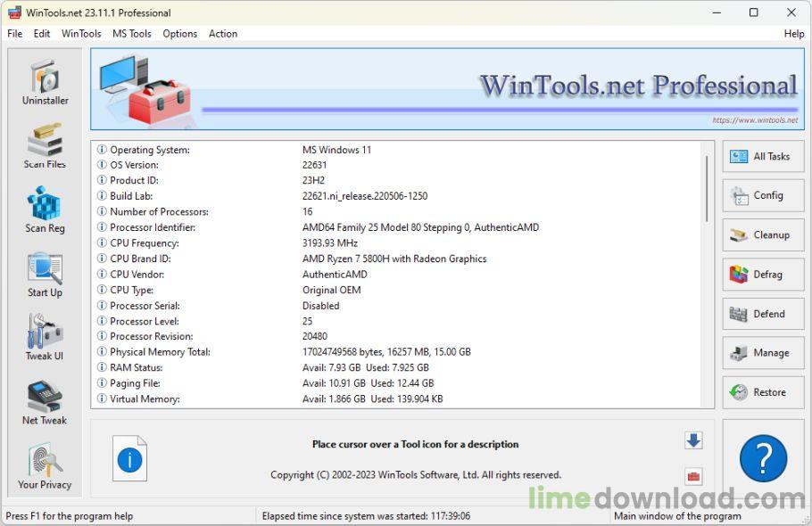812x526 pixels.
Task: Click the information icon beside the copyright text
Action: pos(128,458)
